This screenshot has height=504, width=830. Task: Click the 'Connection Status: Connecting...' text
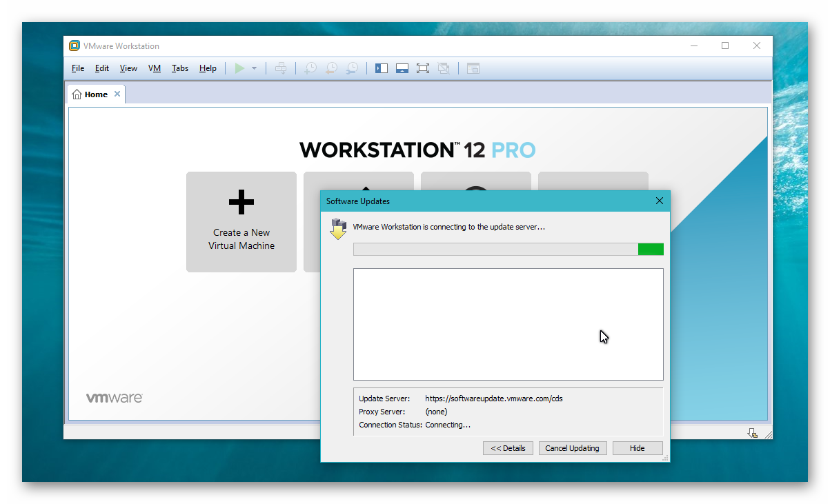click(415, 425)
